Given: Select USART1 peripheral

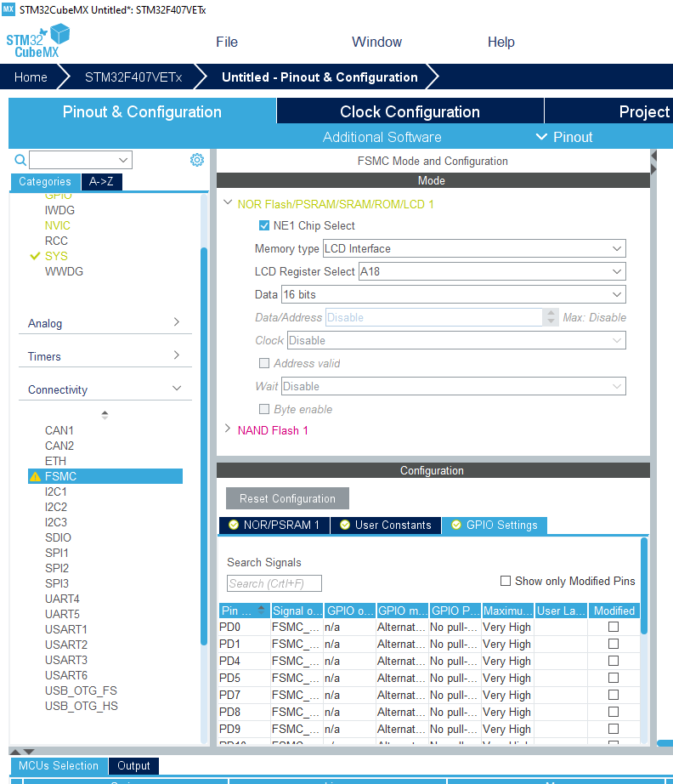Looking at the screenshot, I should click(x=66, y=629).
